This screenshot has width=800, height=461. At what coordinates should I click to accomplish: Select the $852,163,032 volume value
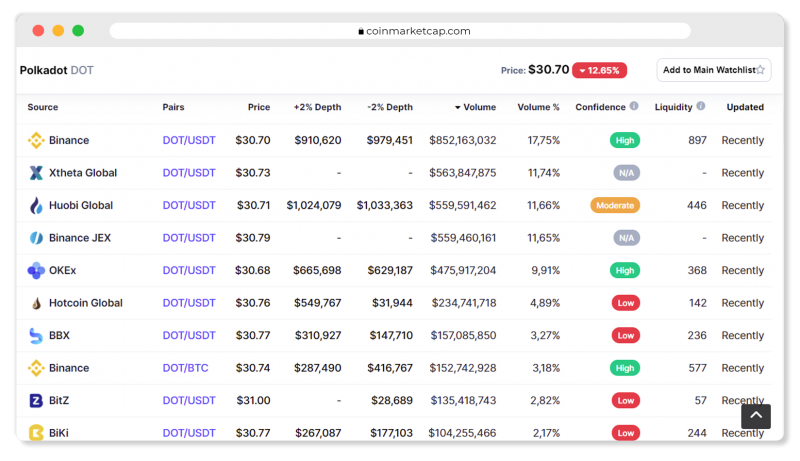point(462,140)
